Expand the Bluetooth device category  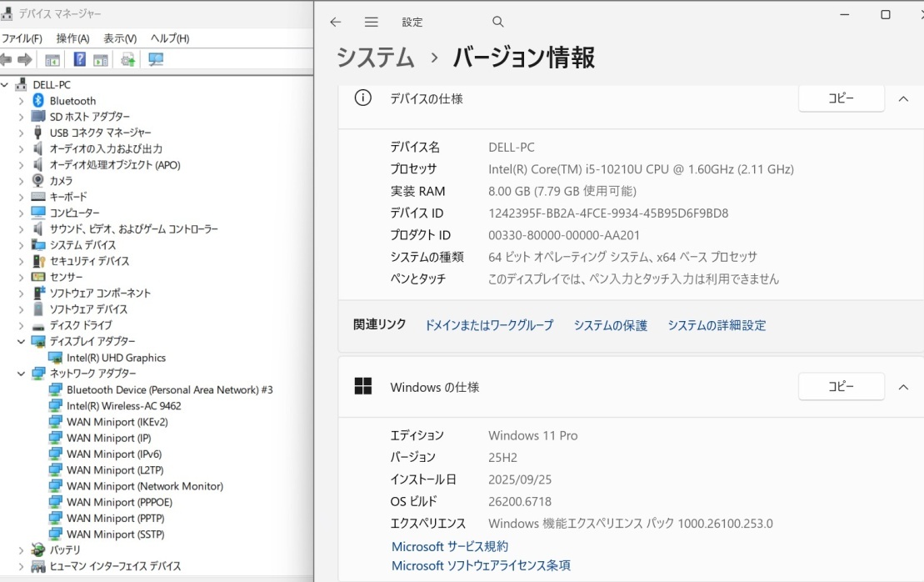[x=22, y=101]
